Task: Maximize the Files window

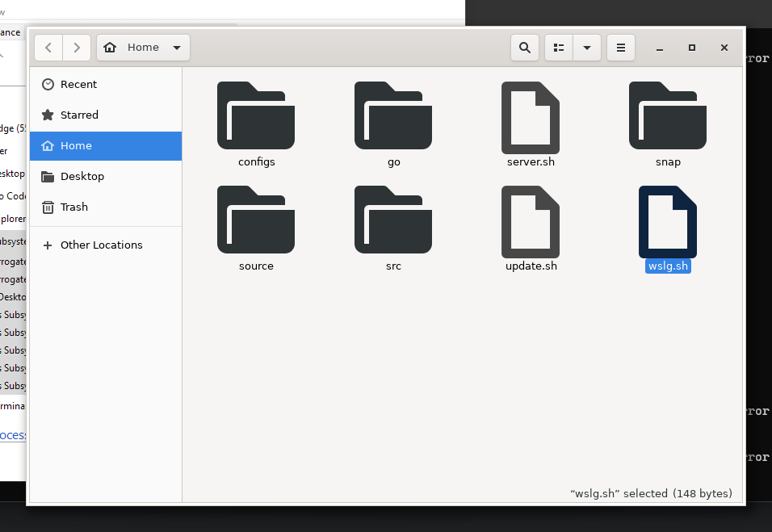Action: point(692,48)
